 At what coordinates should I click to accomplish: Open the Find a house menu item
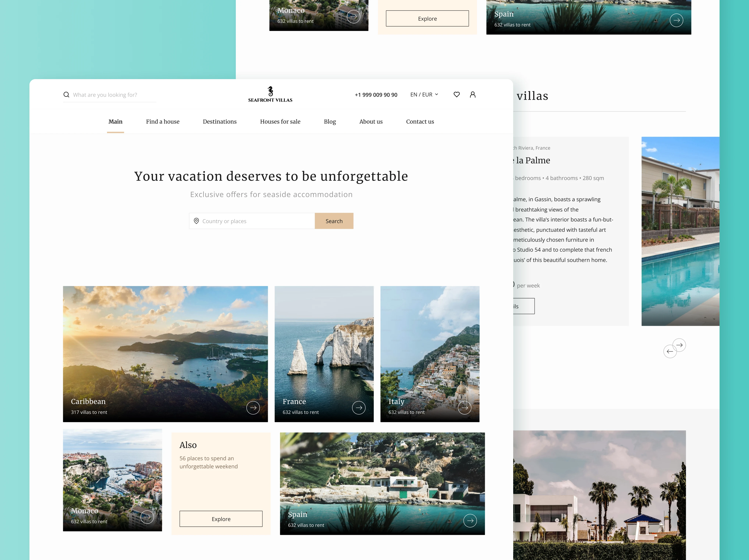click(x=163, y=122)
